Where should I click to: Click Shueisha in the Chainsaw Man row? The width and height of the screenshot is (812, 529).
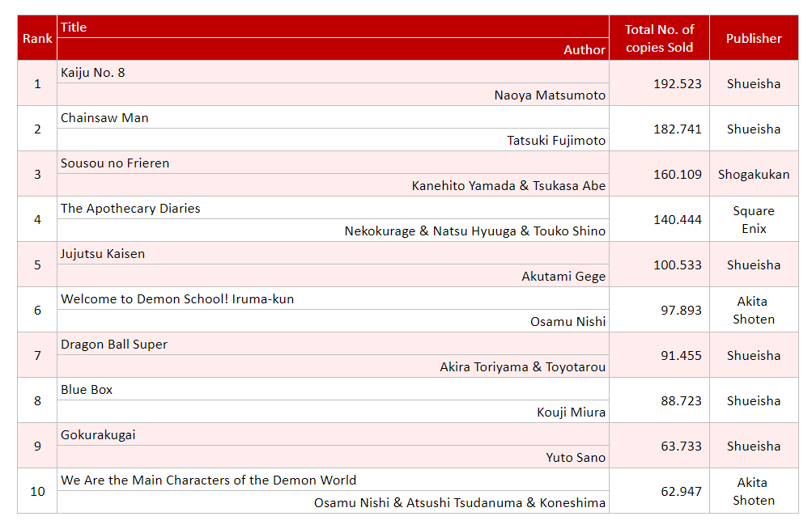click(754, 129)
